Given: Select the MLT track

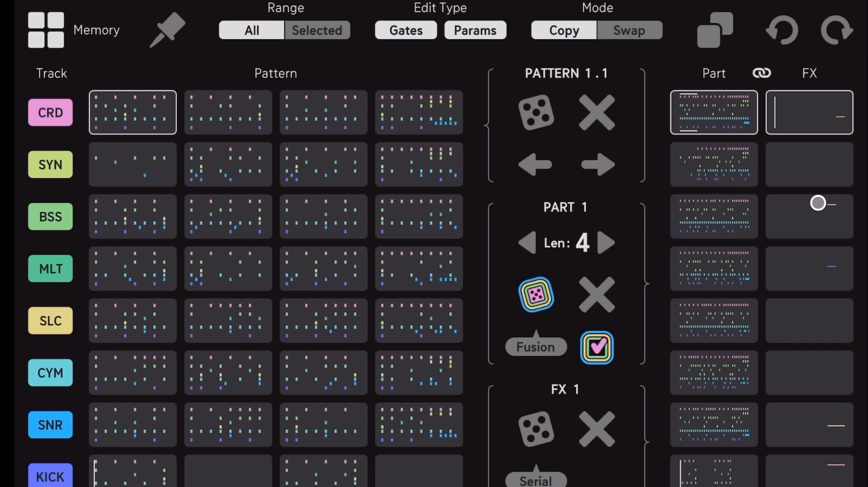Looking at the screenshot, I should tap(50, 269).
